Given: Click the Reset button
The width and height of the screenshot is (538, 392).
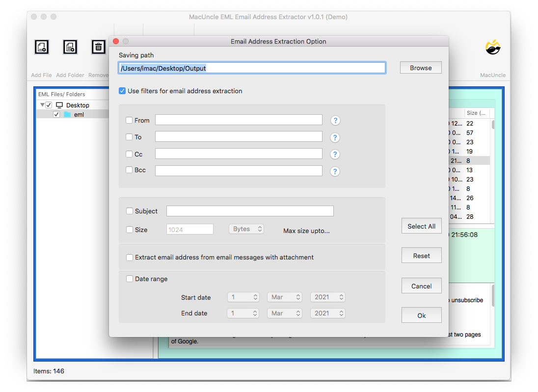Looking at the screenshot, I should click(421, 256).
